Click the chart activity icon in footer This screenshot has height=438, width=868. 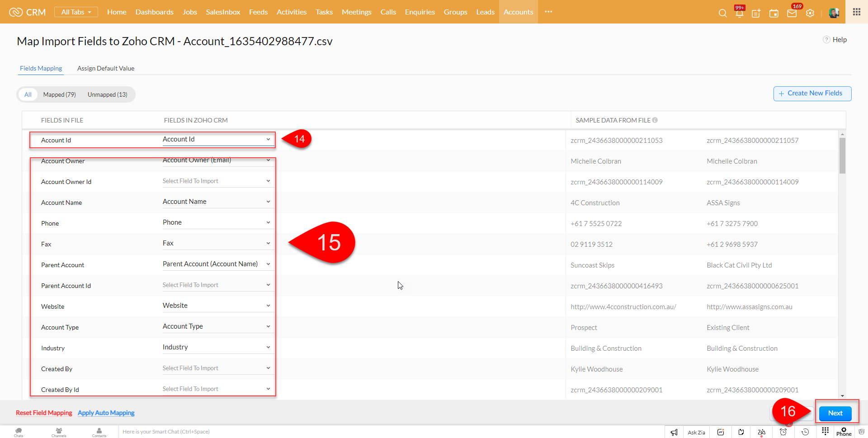point(721,432)
